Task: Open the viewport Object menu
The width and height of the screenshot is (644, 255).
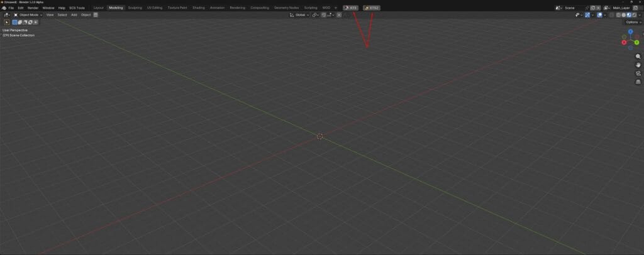Action: [86, 14]
